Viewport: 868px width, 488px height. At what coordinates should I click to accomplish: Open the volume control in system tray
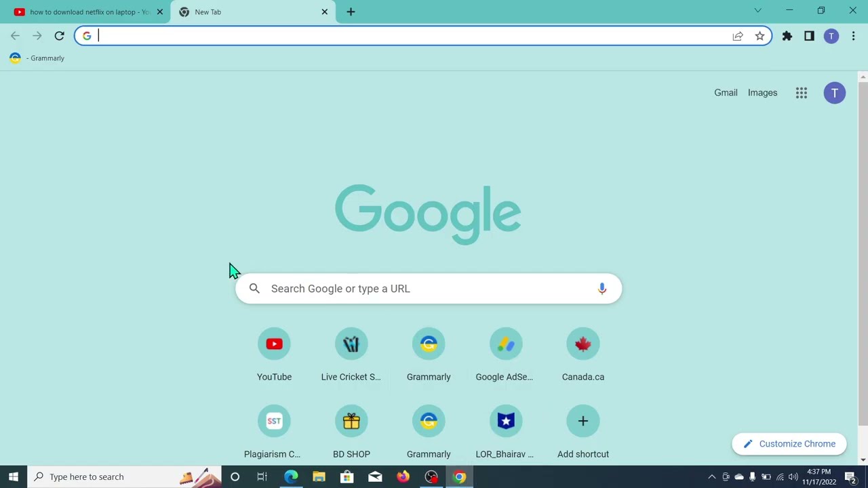pos(793,476)
